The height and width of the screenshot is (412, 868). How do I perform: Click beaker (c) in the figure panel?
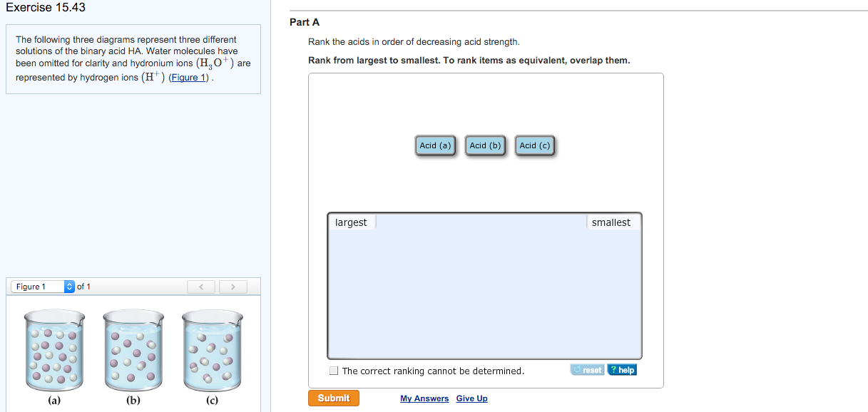211,349
